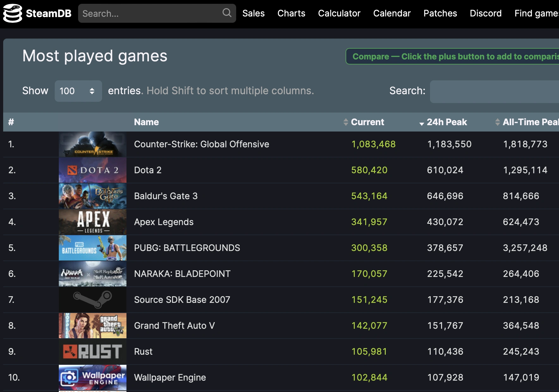The height and width of the screenshot is (392, 559).
Task: Open the Rust name link
Action: (143, 352)
